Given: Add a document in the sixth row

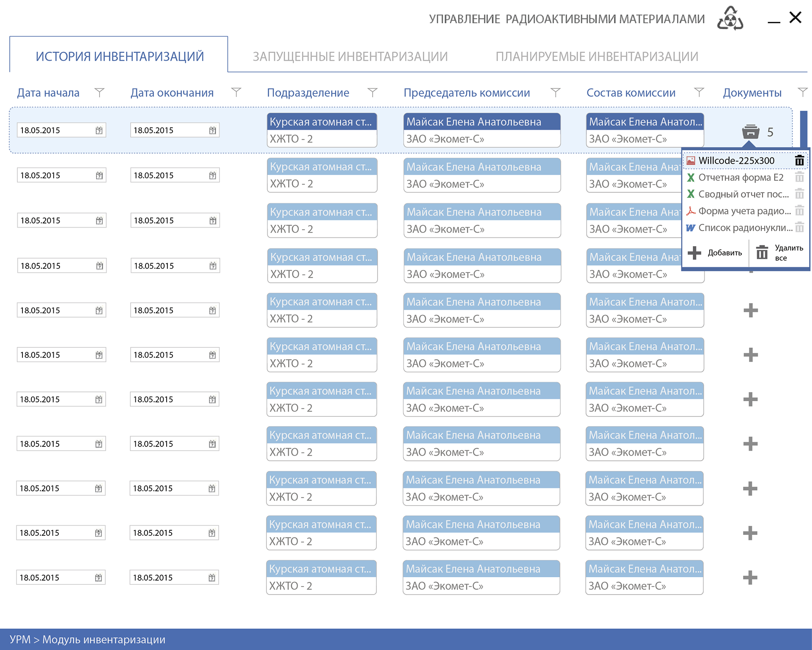Looking at the screenshot, I should point(751,355).
